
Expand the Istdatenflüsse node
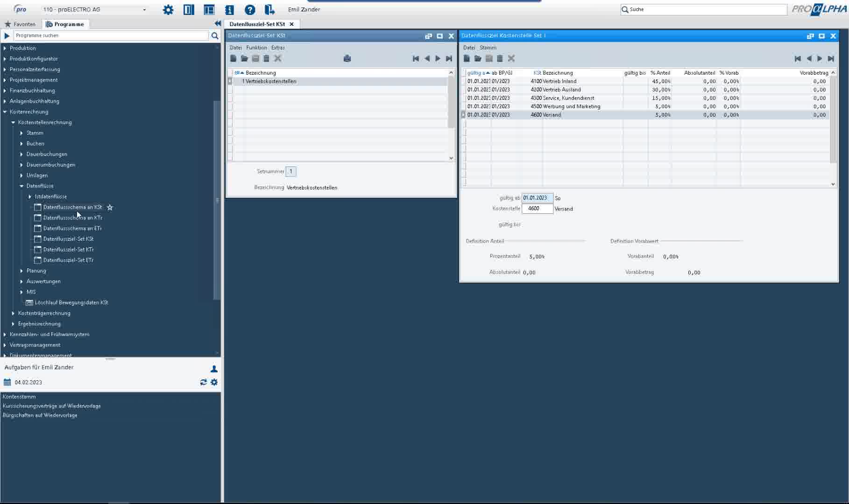[30, 196]
